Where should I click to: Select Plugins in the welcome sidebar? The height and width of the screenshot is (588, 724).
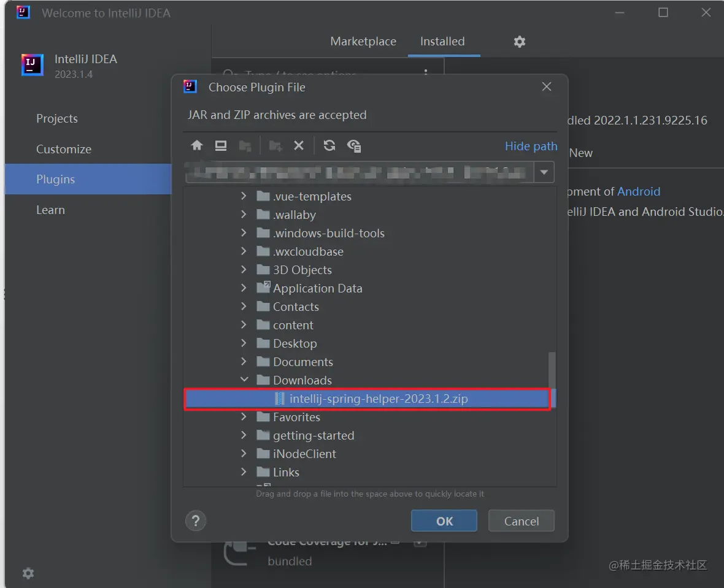click(88, 179)
